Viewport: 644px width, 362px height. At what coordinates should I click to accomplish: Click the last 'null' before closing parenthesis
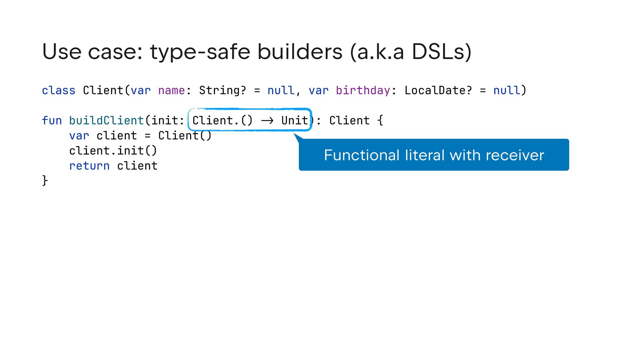pos(506,90)
